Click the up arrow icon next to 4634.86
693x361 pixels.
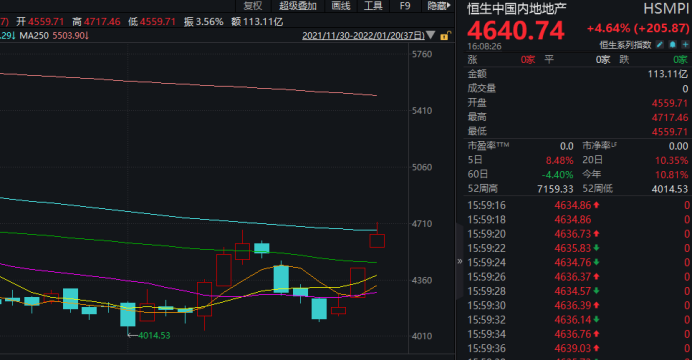click(596, 205)
